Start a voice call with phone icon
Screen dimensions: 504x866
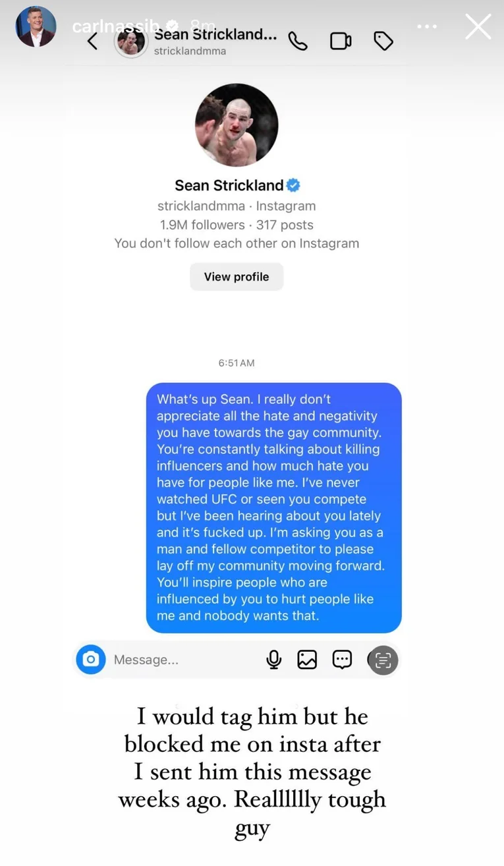298,41
